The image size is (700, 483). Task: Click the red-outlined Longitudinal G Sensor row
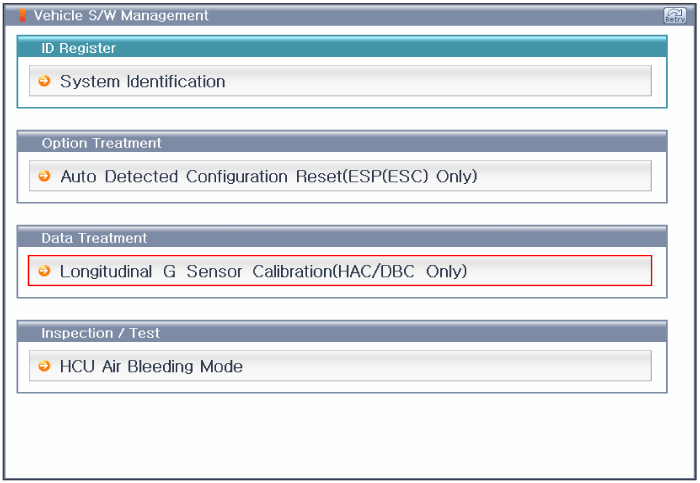[340, 271]
